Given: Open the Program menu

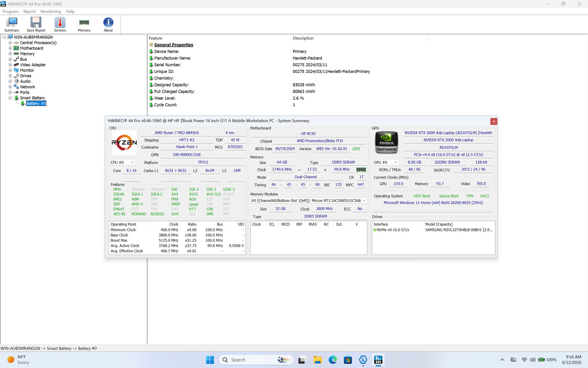Looking at the screenshot, I should click(10, 11).
